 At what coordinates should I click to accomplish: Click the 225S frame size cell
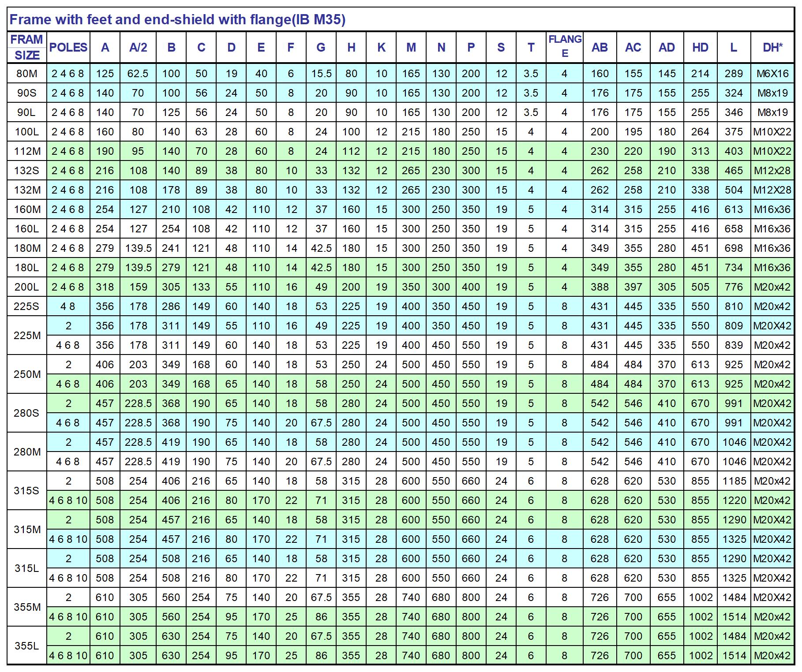27,306
